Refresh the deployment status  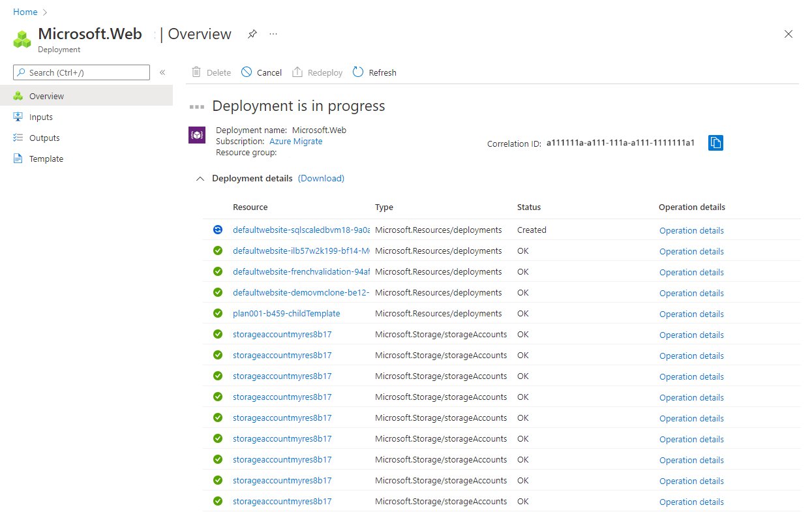tap(374, 72)
